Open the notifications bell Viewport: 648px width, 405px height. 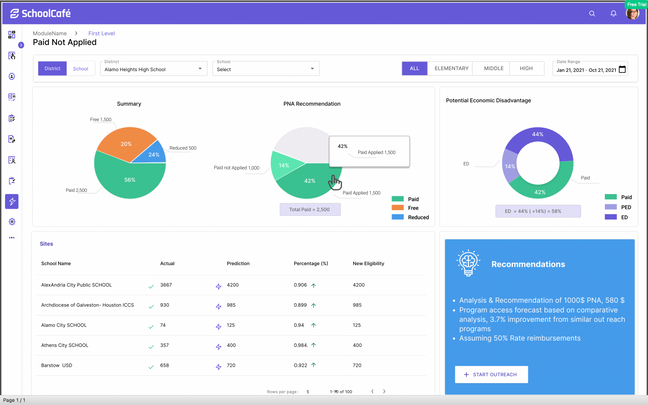pyautogui.click(x=613, y=14)
